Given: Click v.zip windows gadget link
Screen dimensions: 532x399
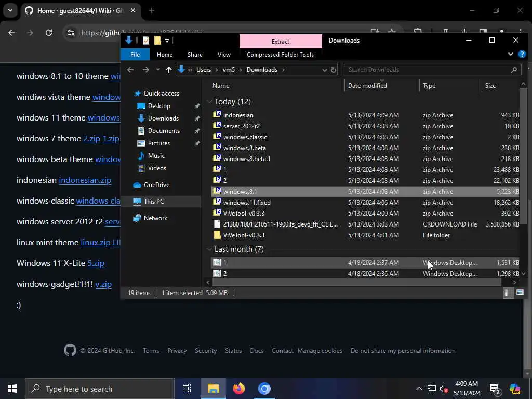Looking at the screenshot, I should [103, 284].
